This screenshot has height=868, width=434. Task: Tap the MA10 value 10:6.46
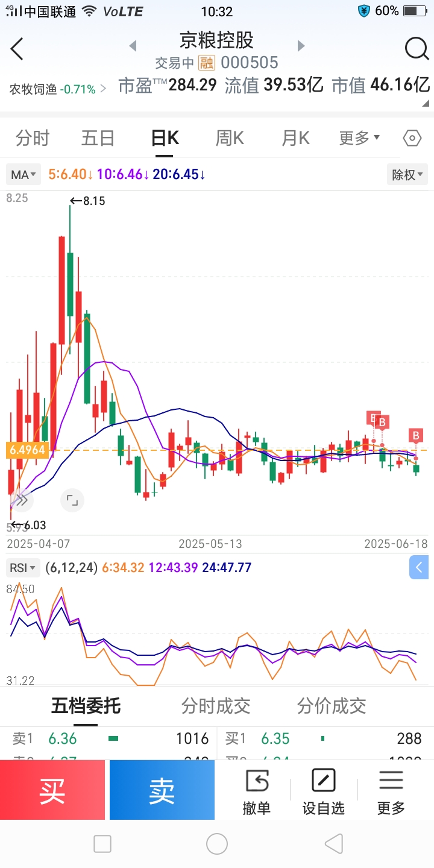tap(123, 175)
